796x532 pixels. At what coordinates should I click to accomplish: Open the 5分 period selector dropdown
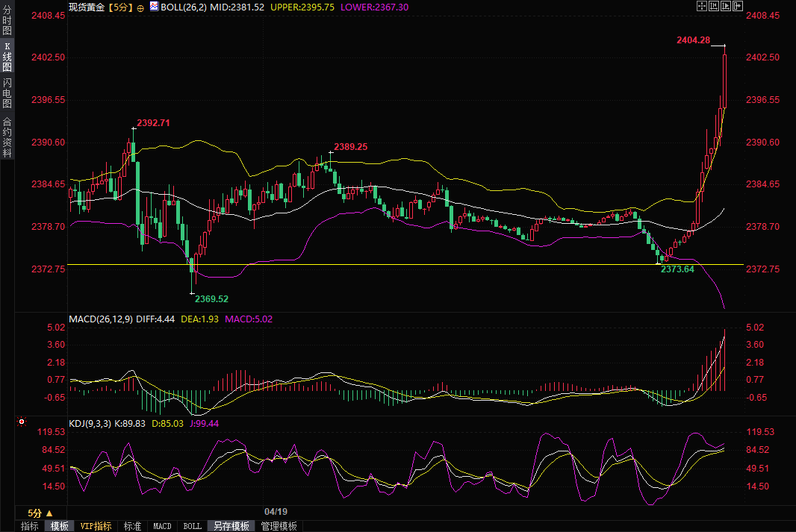click(40, 513)
